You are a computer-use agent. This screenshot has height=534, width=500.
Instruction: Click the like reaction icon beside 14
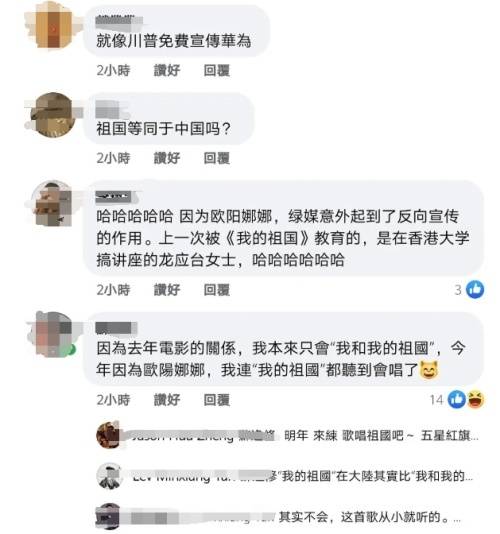[x=457, y=399]
